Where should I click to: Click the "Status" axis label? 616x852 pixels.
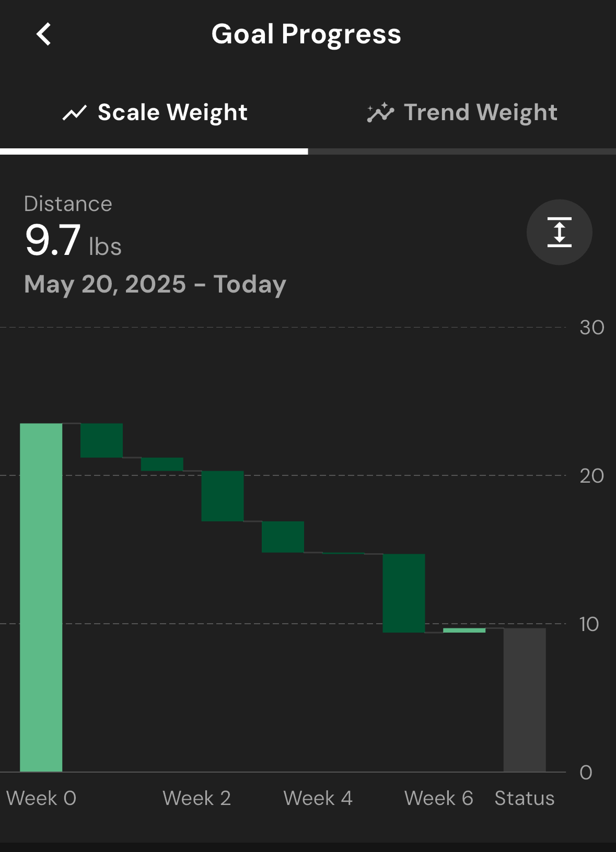click(525, 798)
